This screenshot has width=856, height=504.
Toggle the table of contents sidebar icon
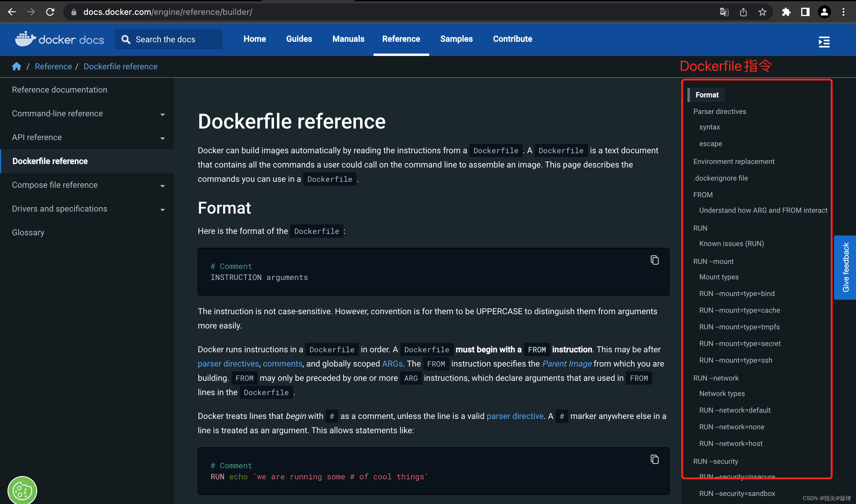(824, 42)
